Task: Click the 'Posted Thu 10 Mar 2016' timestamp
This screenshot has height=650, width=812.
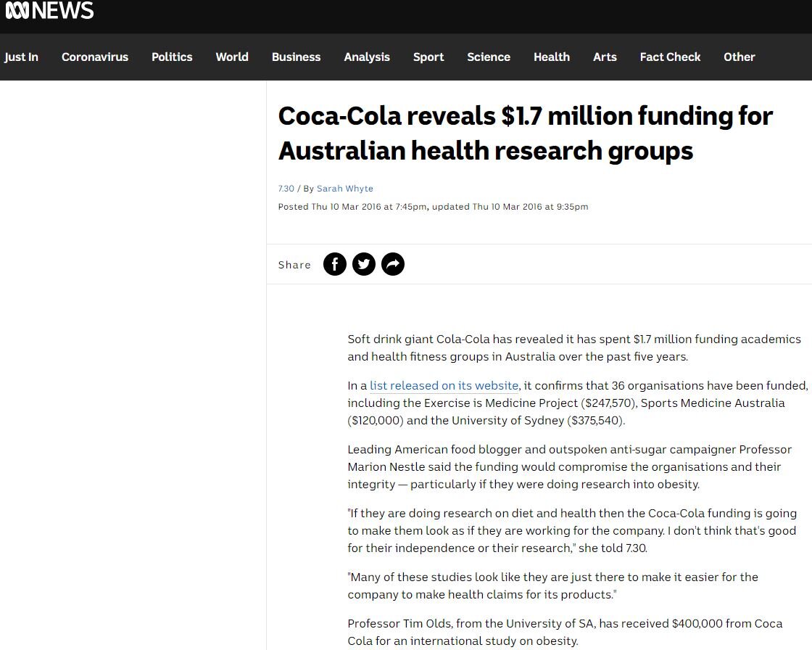Action: click(x=352, y=207)
